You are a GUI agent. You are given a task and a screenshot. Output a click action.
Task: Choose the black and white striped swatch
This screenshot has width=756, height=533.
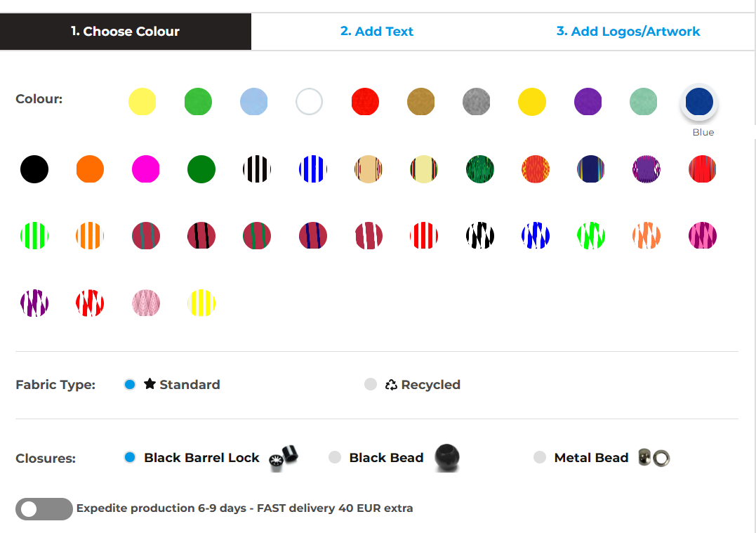257,169
